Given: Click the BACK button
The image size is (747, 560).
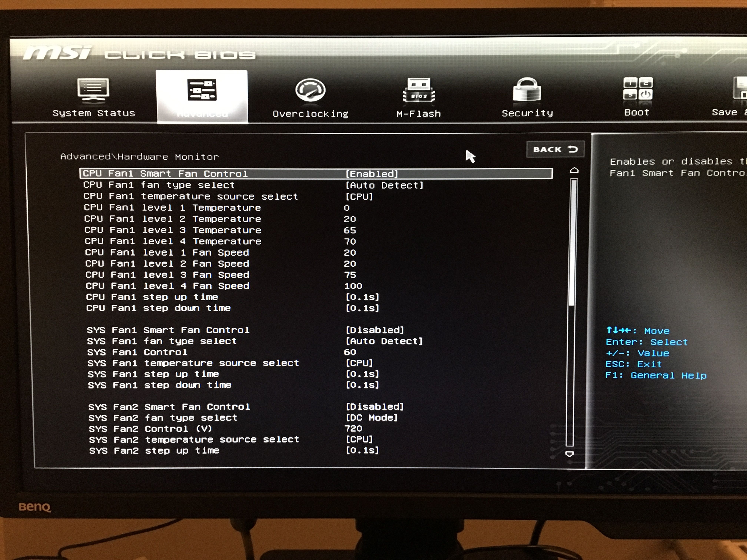Looking at the screenshot, I should (555, 149).
